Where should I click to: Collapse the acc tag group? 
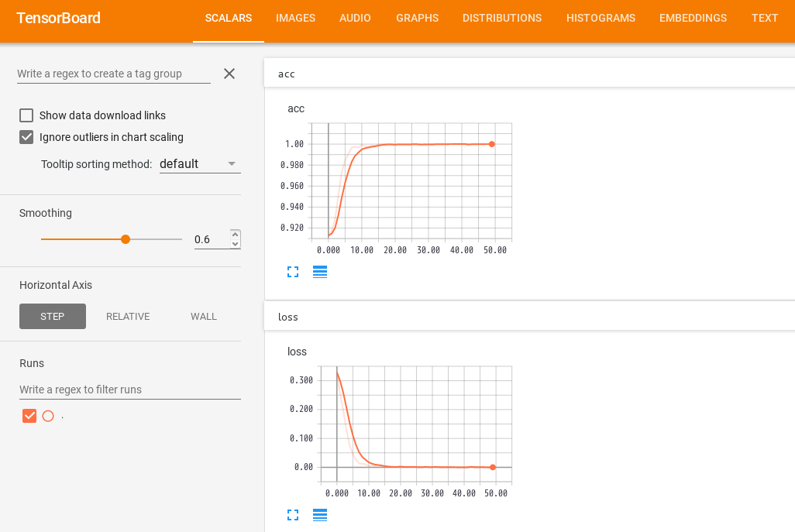(530, 74)
